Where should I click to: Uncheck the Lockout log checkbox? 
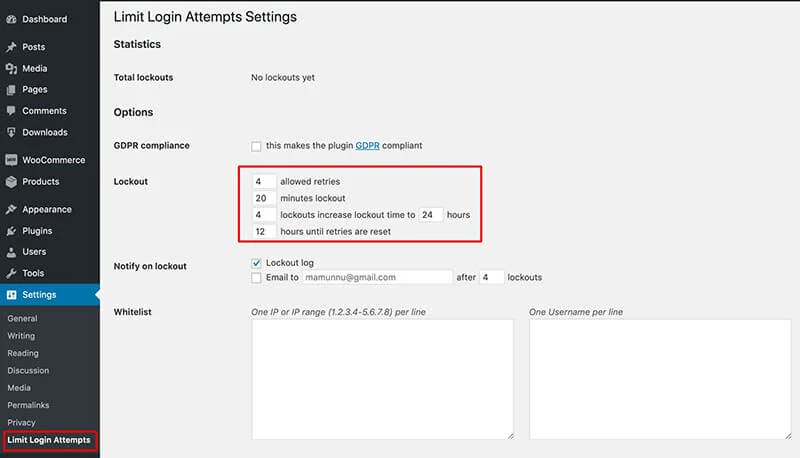pyautogui.click(x=257, y=263)
